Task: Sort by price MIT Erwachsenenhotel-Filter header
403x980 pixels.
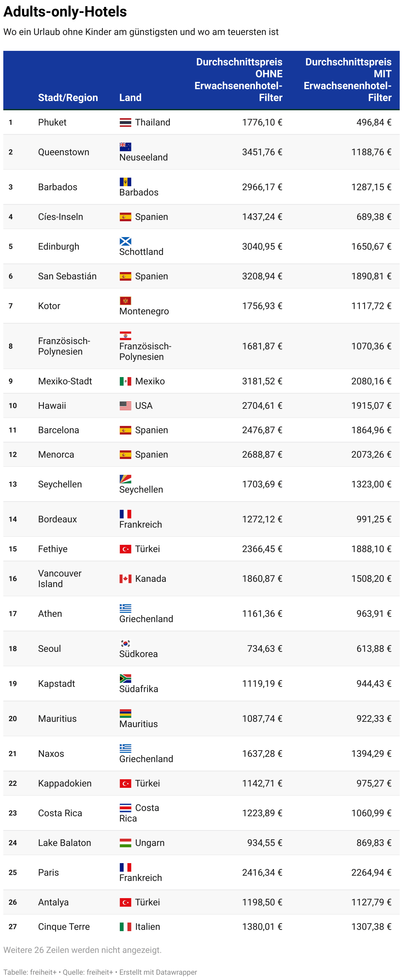Action: pyautogui.click(x=348, y=80)
